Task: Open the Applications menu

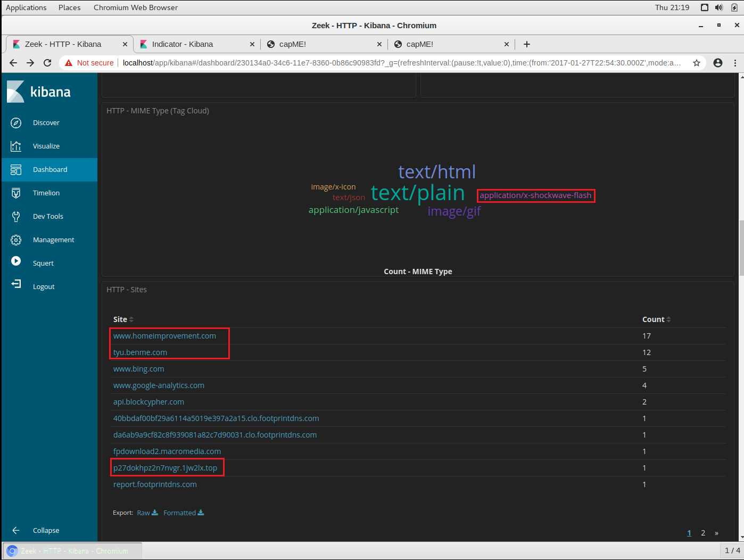Action: click(26, 7)
